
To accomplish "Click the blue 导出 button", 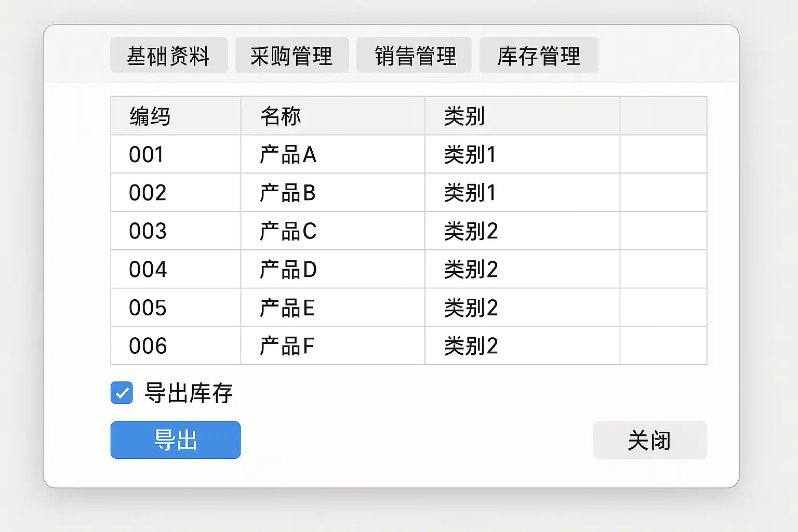I will 176,440.
